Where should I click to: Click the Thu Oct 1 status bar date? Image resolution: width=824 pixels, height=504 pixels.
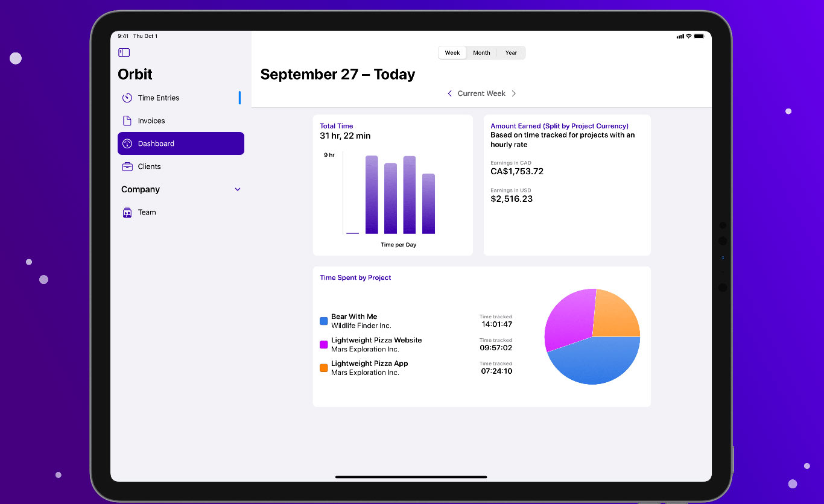(145, 36)
